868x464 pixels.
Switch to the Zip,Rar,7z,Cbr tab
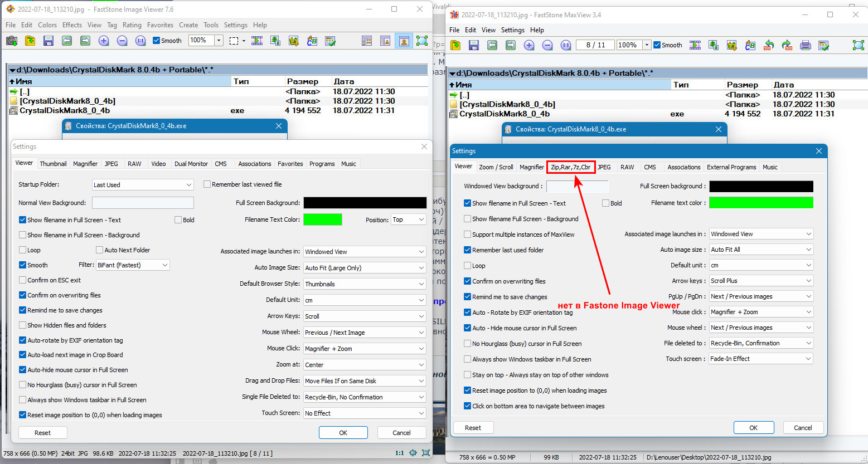pos(570,167)
